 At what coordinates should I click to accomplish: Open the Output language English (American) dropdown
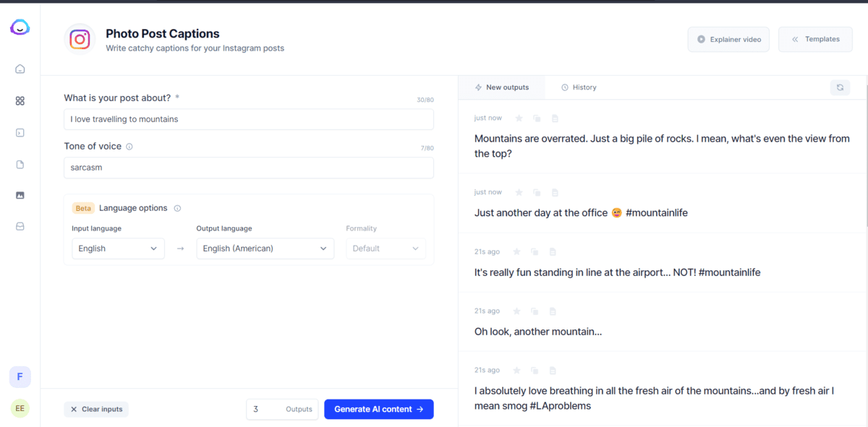[265, 249]
